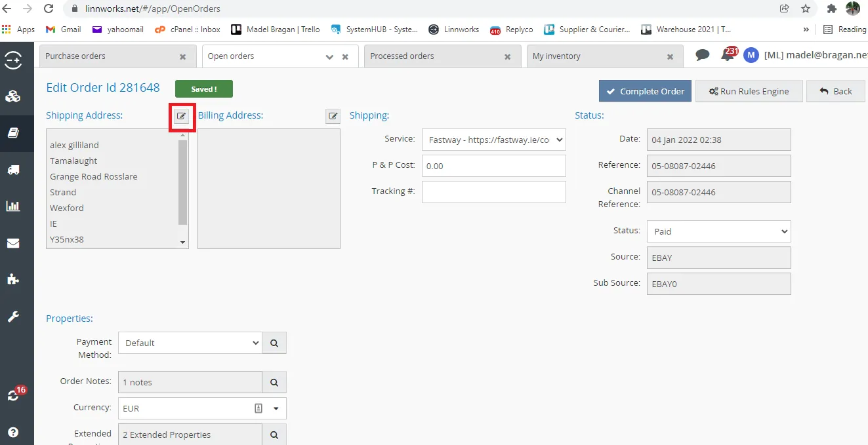Open Extended Properties magnifier button
The width and height of the screenshot is (868, 445).
pyautogui.click(x=274, y=435)
